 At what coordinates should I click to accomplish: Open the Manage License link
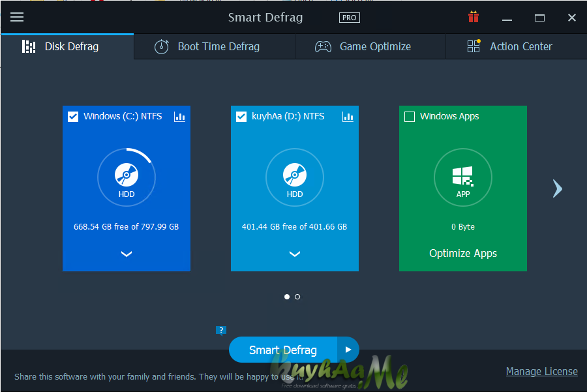coord(542,371)
